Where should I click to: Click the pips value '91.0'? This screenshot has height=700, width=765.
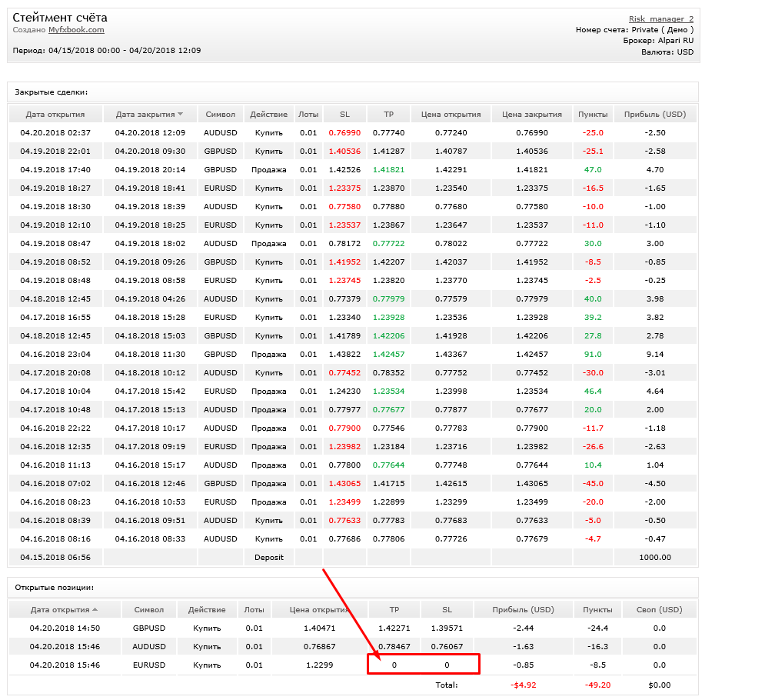[x=593, y=355]
